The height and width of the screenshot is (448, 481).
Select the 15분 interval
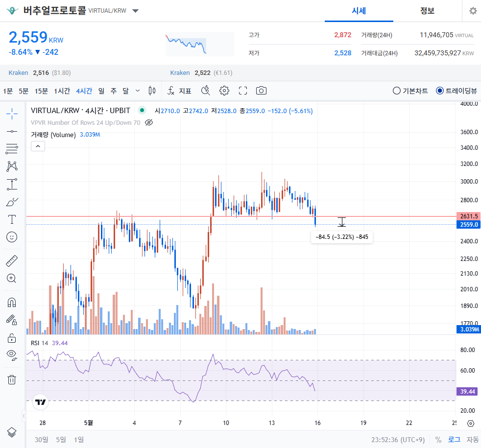click(41, 91)
